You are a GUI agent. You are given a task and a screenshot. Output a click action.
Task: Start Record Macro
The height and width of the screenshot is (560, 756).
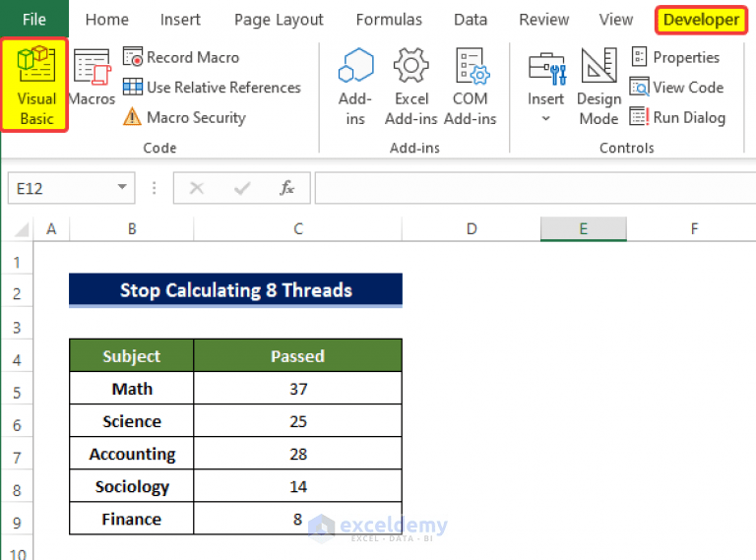[181, 57]
